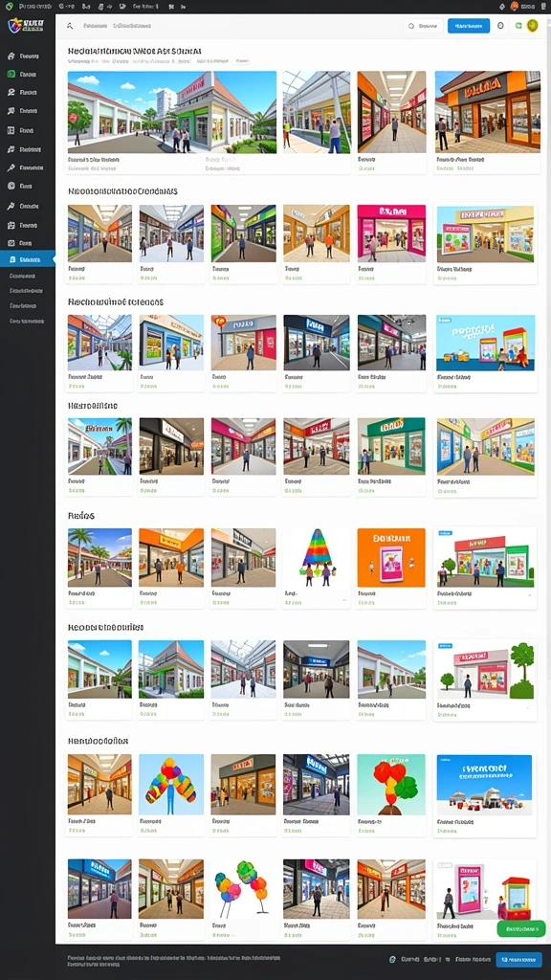The height and width of the screenshot is (980, 551).
Task: Click the grey circle icon after blue header button
Action: pyautogui.click(x=499, y=26)
